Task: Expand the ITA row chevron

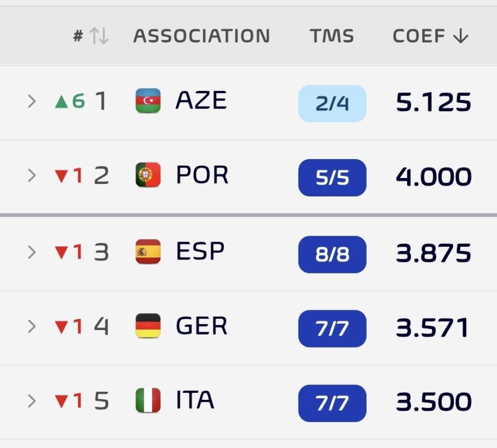Action: tap(32, 401)
